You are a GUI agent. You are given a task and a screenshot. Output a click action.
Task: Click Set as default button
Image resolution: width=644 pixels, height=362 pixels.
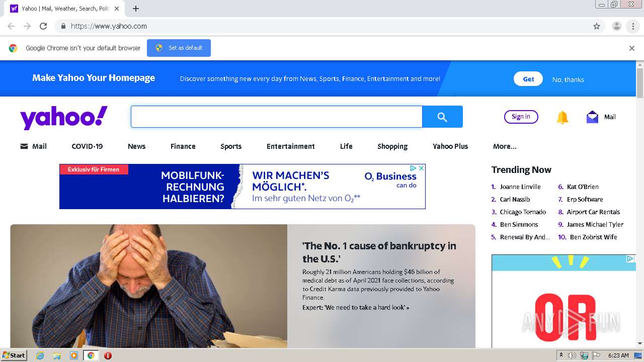click(x=179, y=48)
